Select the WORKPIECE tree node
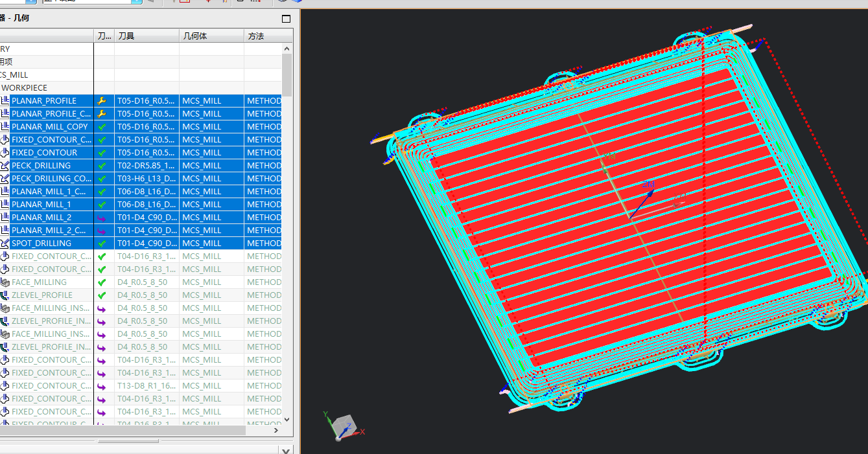The image size is (868, 454). pyautogui.click(x=24, y=88)
